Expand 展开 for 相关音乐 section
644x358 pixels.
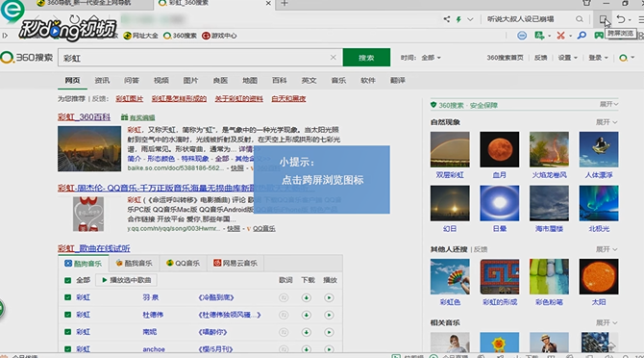(x=607, y=322)
